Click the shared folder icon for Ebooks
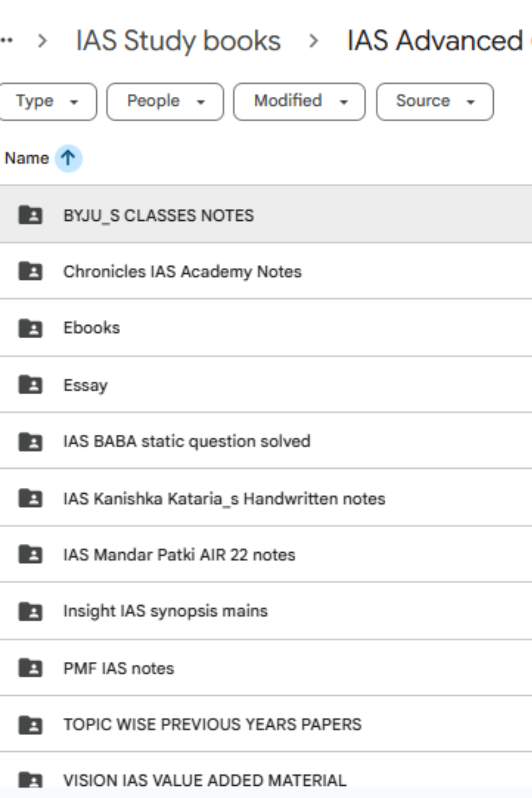Viewport: 532px width, 798px height. point(30,328)
